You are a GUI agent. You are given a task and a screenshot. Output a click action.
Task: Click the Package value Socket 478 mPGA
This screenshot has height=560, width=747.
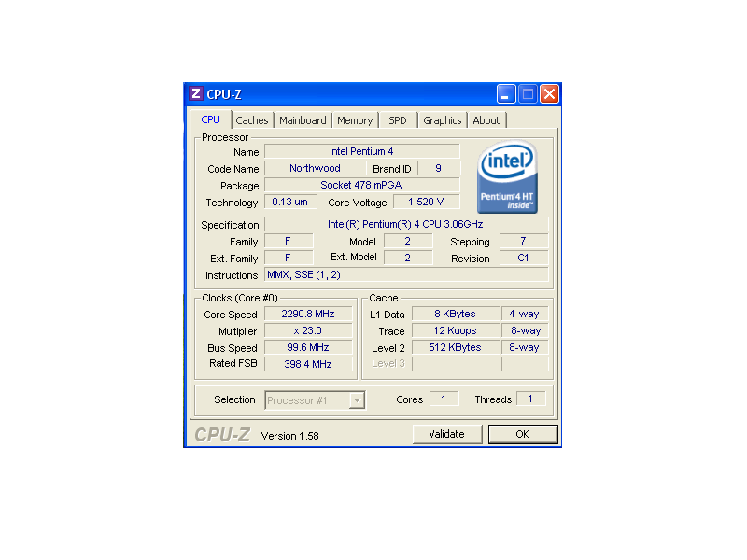coord(362,185)
